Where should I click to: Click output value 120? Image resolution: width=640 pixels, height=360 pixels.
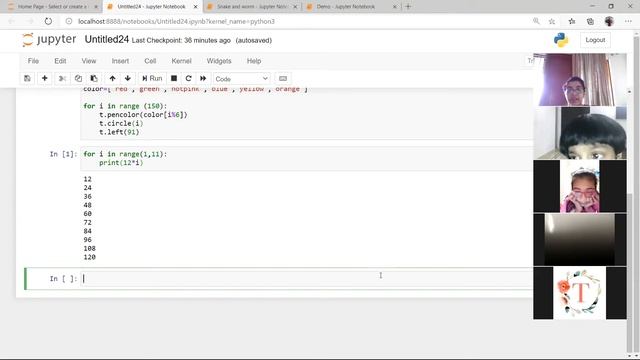pyautogui.click(x=89, y=257)
